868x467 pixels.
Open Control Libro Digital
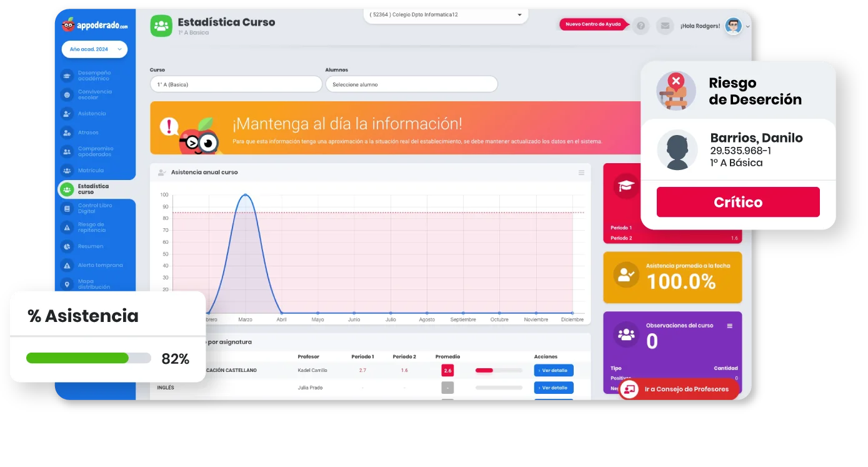[95, 208]
